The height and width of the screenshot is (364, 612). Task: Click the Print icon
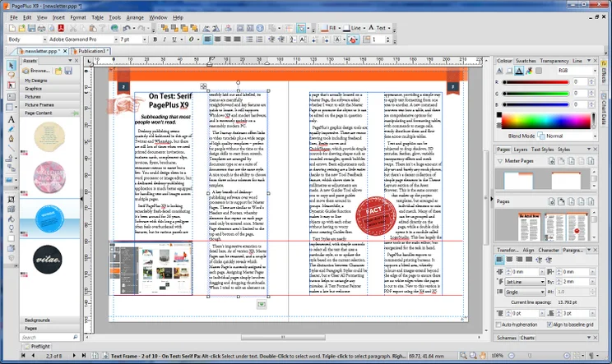[x=41, y=28]
